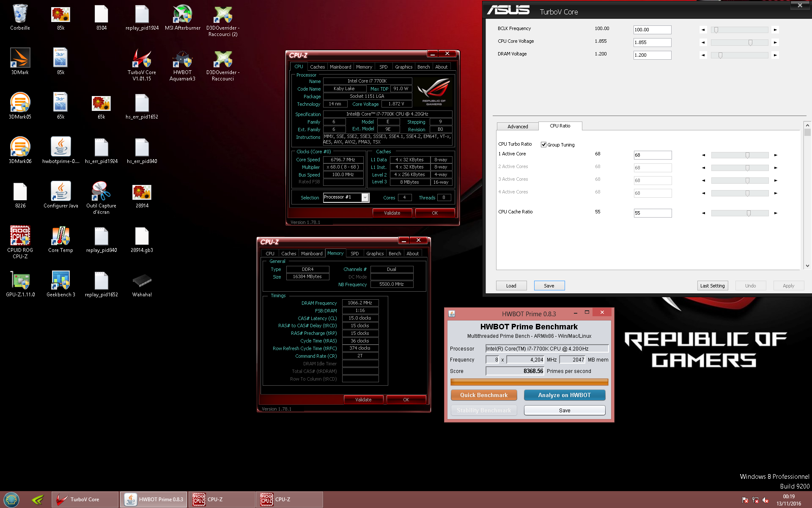This screenshot has width=812, height=508.
Task: Open the 3DMark desktop shortcut
Action: click(x=20, y=61)
